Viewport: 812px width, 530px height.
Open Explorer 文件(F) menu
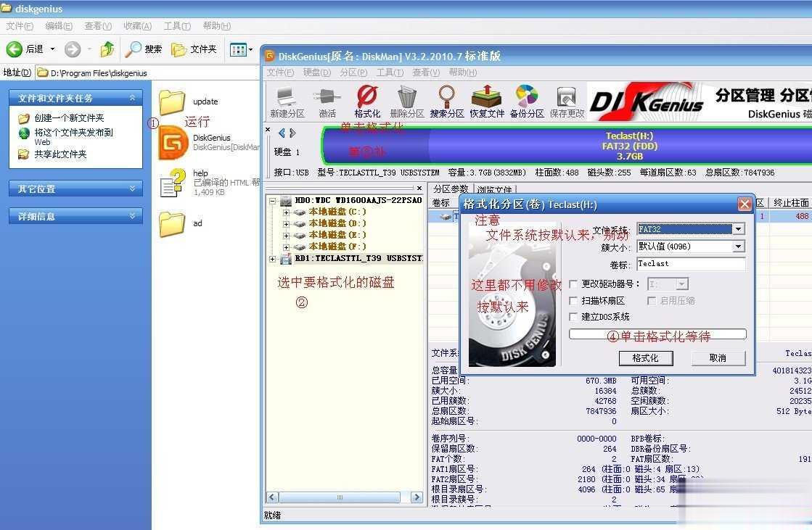click(x=19, y=26)
